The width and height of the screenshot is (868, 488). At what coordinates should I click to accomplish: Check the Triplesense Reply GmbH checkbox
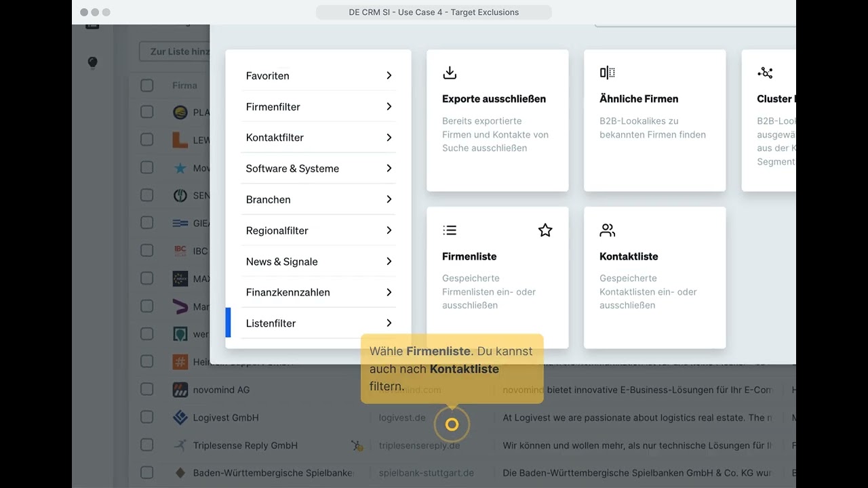pyautogui.click(x=147, y=445)
